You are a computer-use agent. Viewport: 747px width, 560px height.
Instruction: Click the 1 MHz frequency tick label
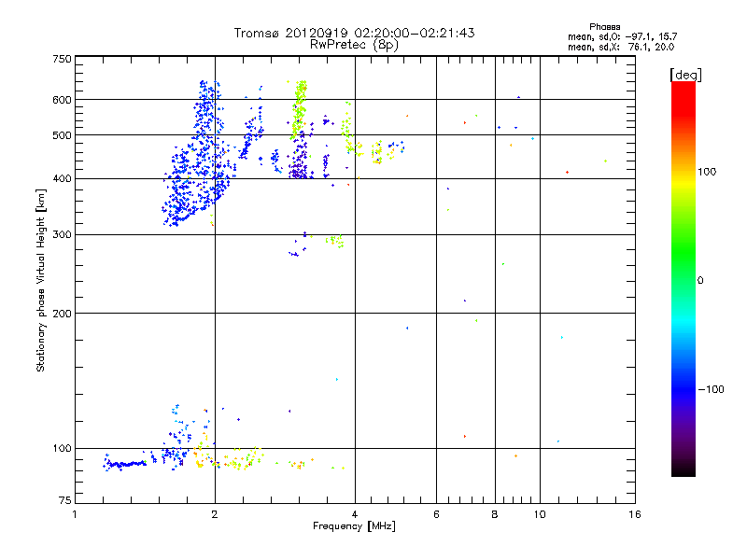coord(75,514)
